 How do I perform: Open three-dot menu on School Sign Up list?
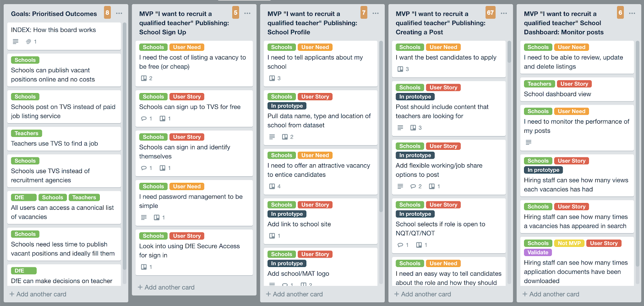coord(247,13)
